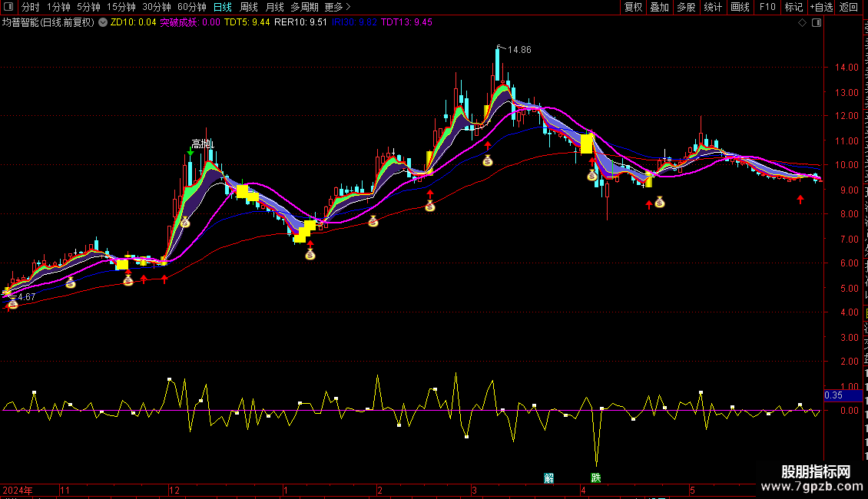Click +自选 to add to watchlist
868x499 pixels.
tap(820, 7)
